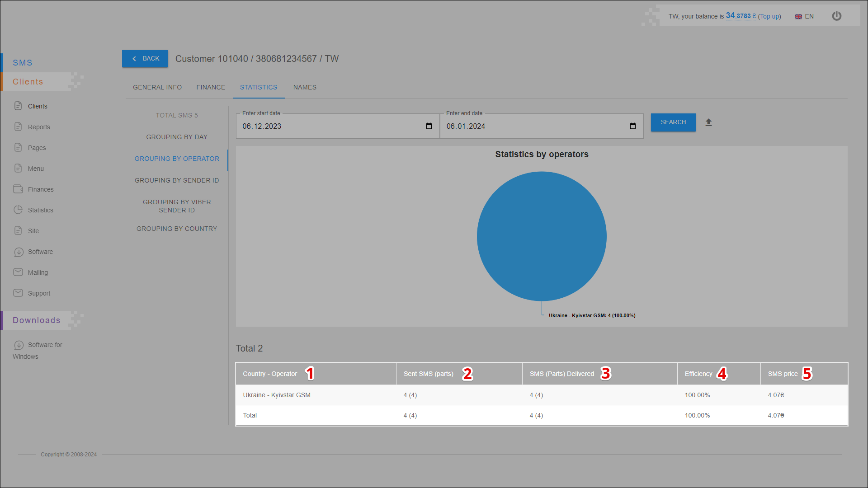Click the Software download icon

coord(19,252)
